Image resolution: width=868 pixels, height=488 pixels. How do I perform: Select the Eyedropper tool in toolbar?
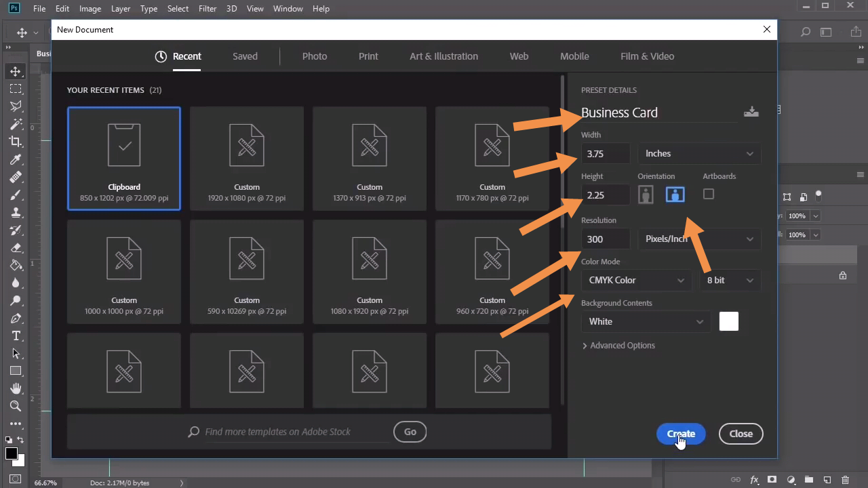click(16, 159)
